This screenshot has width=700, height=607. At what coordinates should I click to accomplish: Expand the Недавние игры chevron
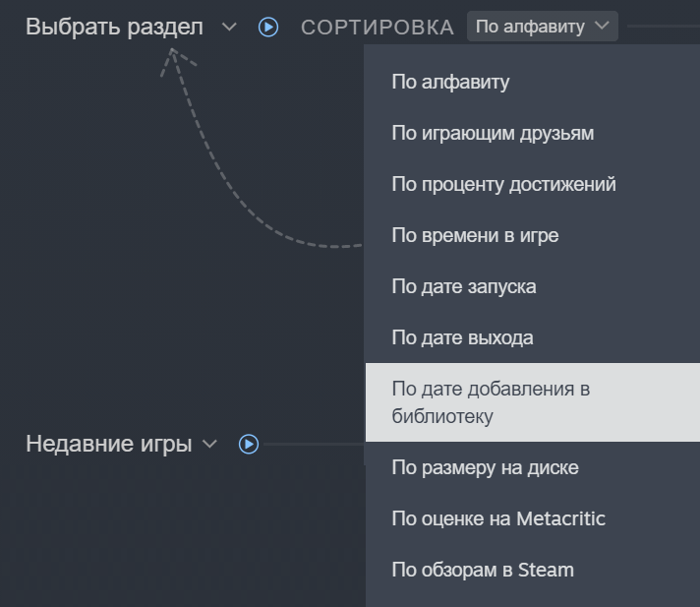pyautogui.click(x=209, y=445)
